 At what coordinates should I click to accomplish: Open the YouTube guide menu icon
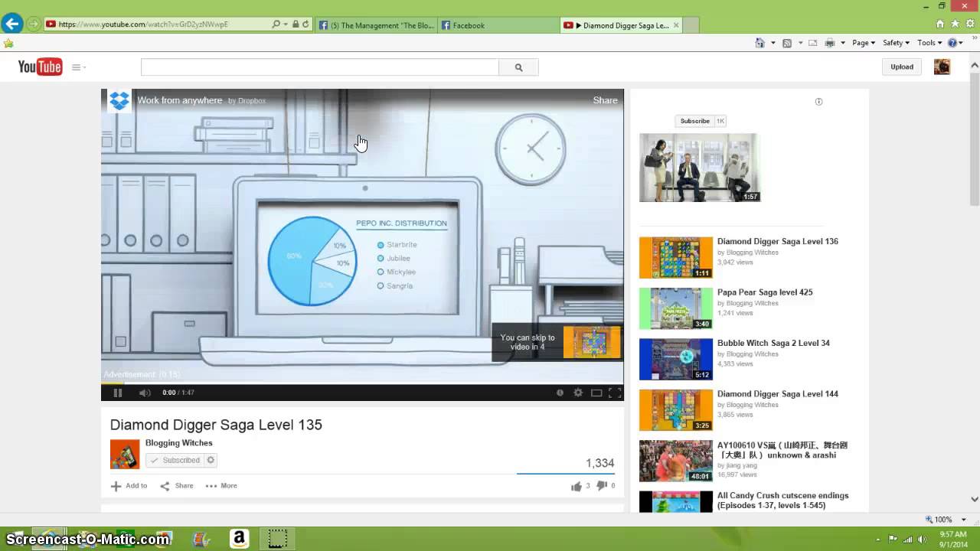click(78, 67)
